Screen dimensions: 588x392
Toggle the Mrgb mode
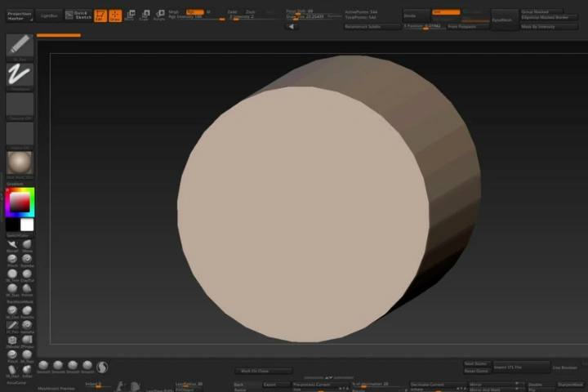174,12
